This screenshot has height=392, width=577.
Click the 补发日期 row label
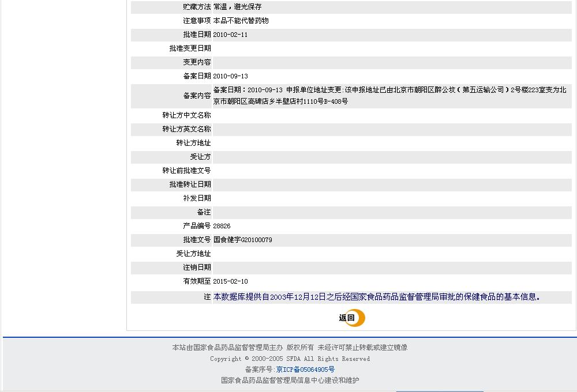[x=197, y=198]
